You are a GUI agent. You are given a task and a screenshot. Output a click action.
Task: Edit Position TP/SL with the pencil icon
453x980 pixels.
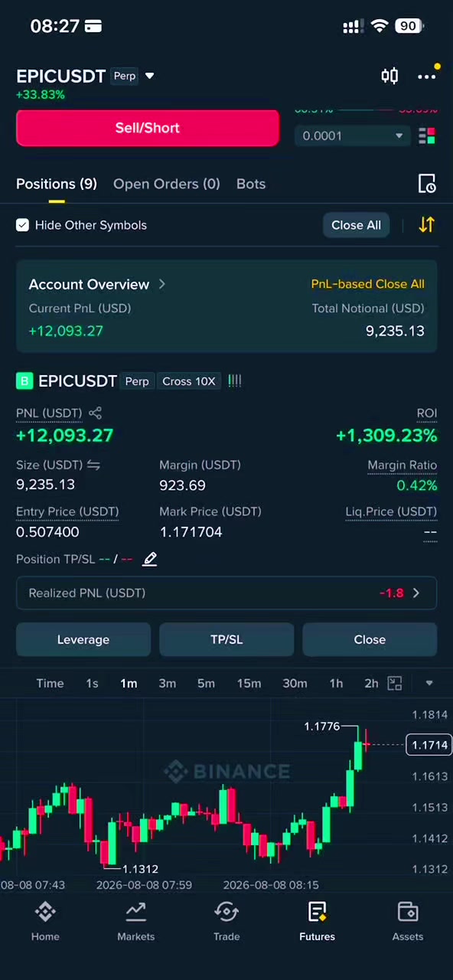click(150, 559)
